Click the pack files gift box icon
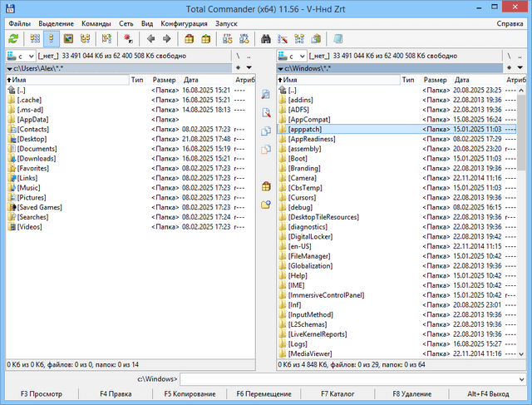The image size is (532, 405). 190,38
